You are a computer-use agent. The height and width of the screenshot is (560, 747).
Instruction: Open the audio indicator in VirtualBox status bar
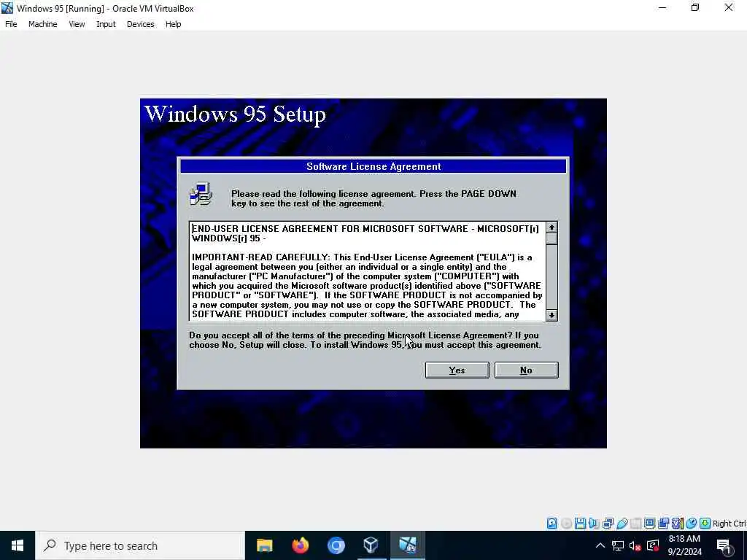(x=594, y=524)
